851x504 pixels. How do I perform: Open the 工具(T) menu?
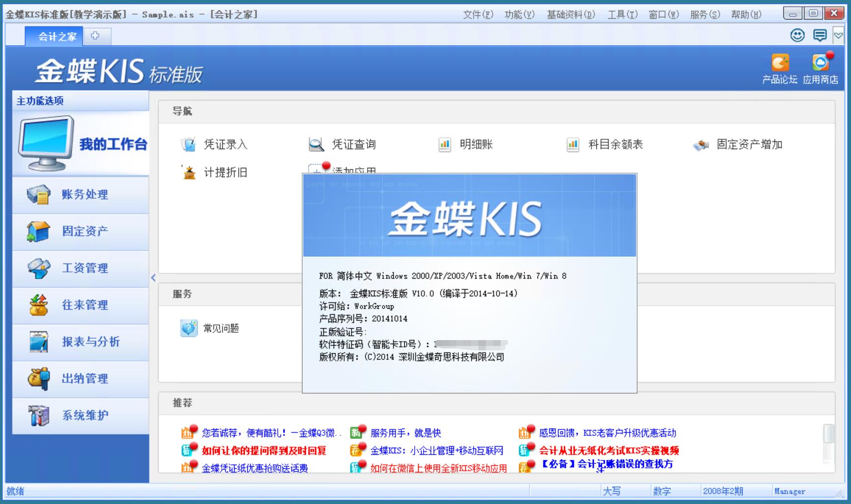622,15
